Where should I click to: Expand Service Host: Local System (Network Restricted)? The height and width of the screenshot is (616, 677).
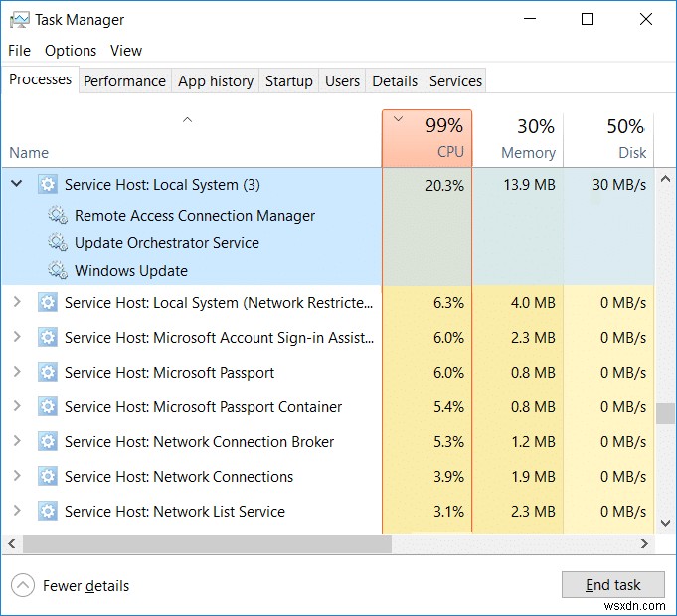tap(17, 301)
